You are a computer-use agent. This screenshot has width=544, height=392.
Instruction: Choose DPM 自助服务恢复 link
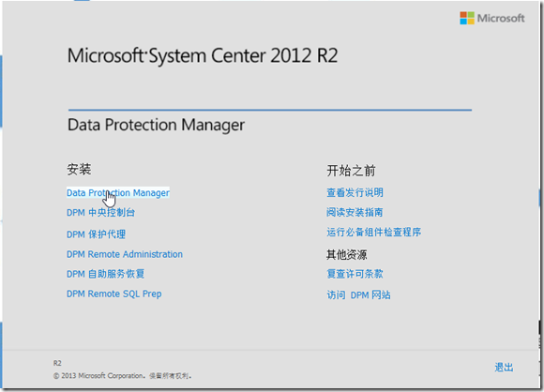tap(105, 274)
